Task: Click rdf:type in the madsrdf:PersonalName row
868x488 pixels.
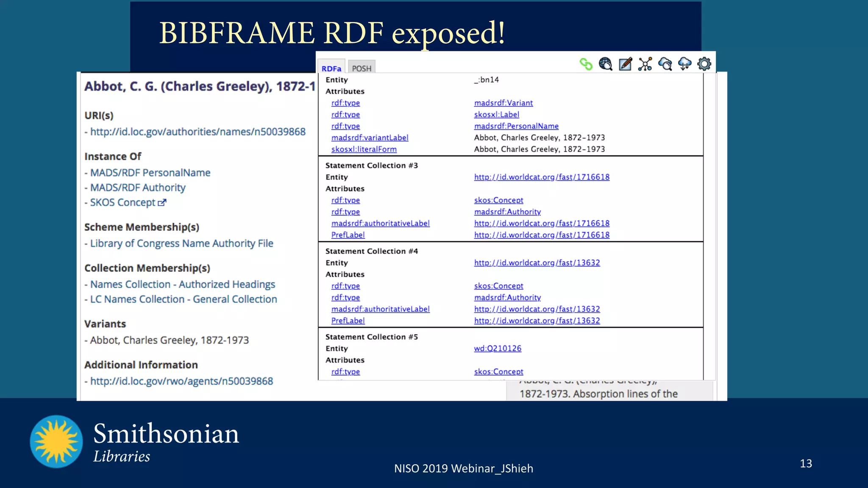Action: (345, 126)
